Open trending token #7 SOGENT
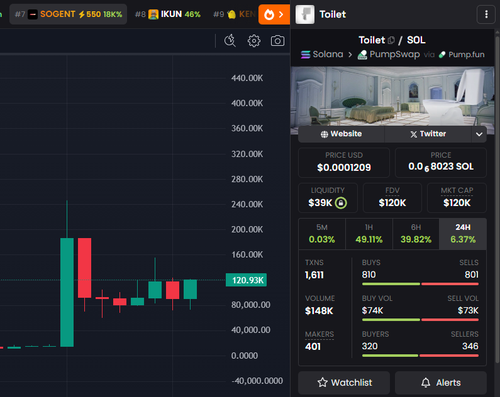Image resolution: width=500 pixels, height=397 pixels. click(68, 14)
